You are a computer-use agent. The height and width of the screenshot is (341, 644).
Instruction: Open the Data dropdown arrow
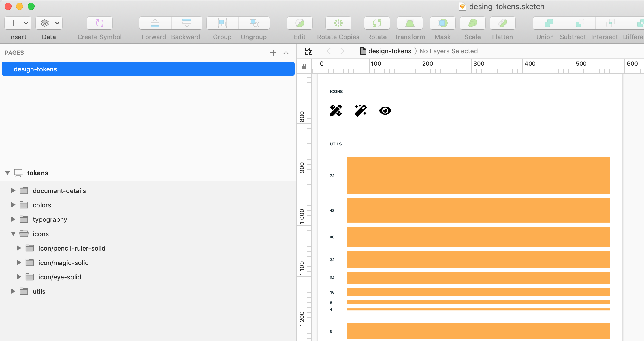57,23
